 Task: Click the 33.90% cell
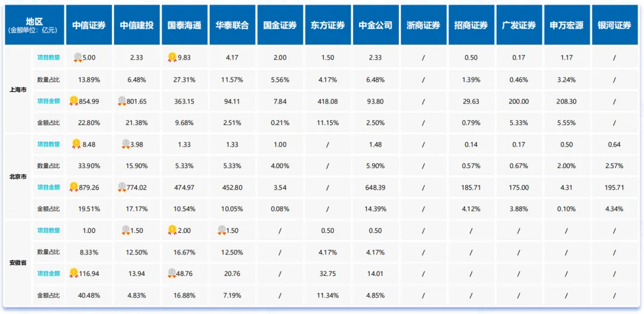pos(89,166)
